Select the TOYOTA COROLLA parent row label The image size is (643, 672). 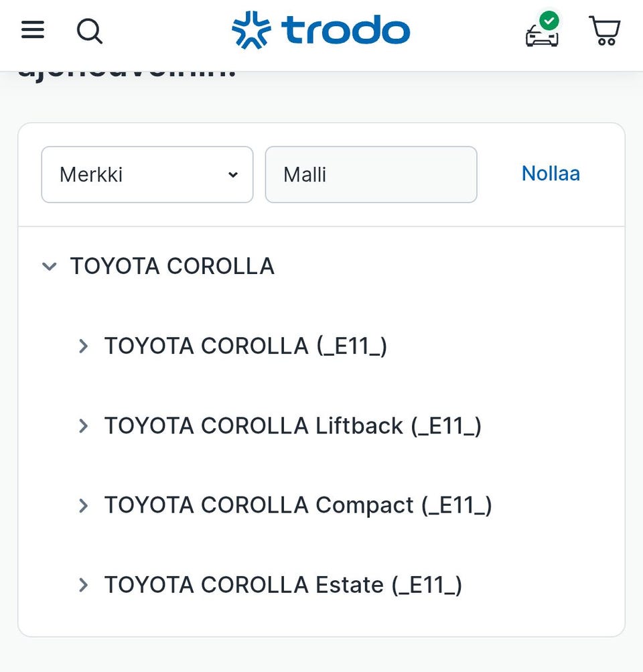point(172,266)
